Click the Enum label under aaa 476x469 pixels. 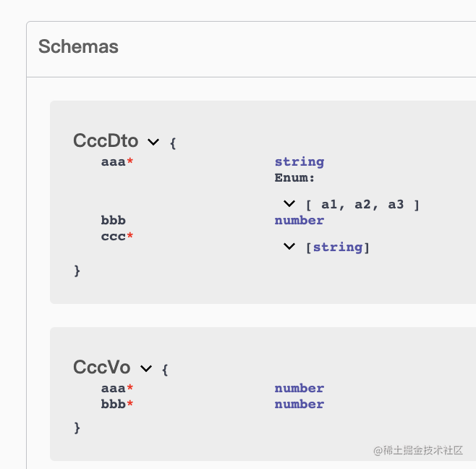[294, 177]
